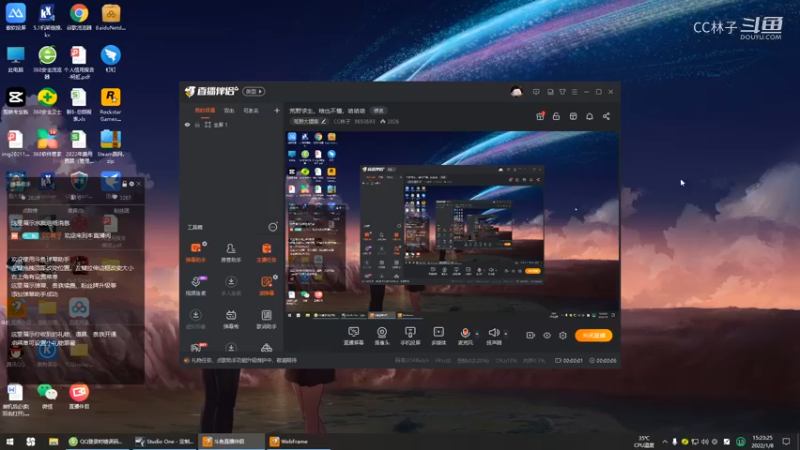
Task: Add a new scene with plus button
Action: coord(277,110)
